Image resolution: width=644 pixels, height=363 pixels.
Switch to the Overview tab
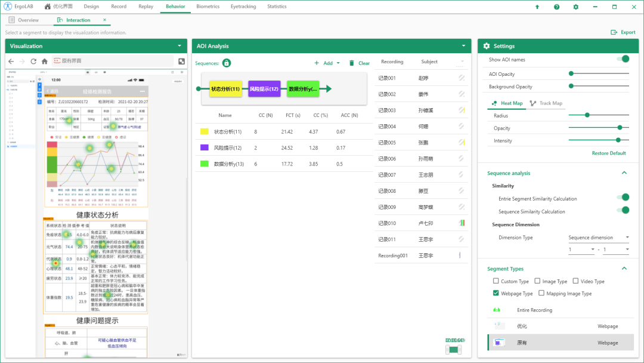pyautogui.click(x=24, y=20)
